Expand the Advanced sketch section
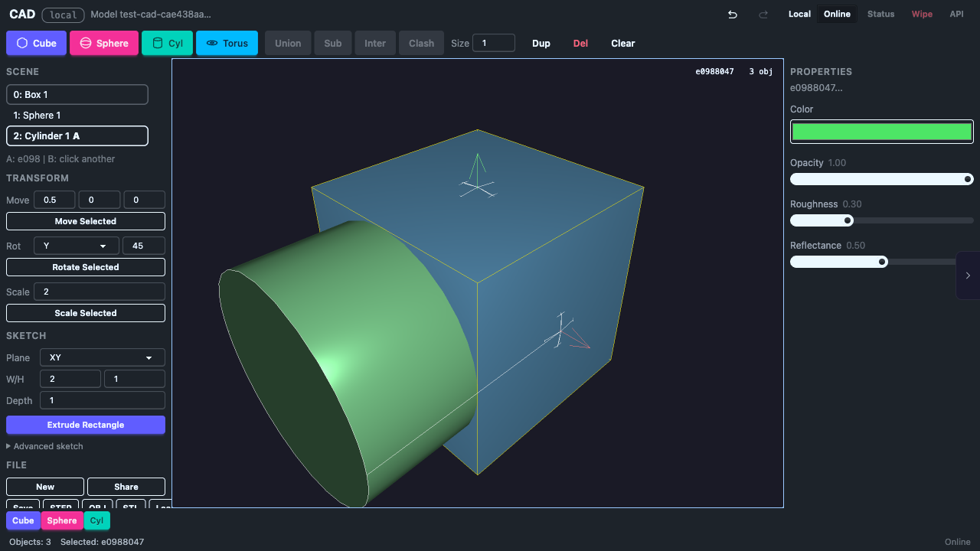 pos(44,445)
